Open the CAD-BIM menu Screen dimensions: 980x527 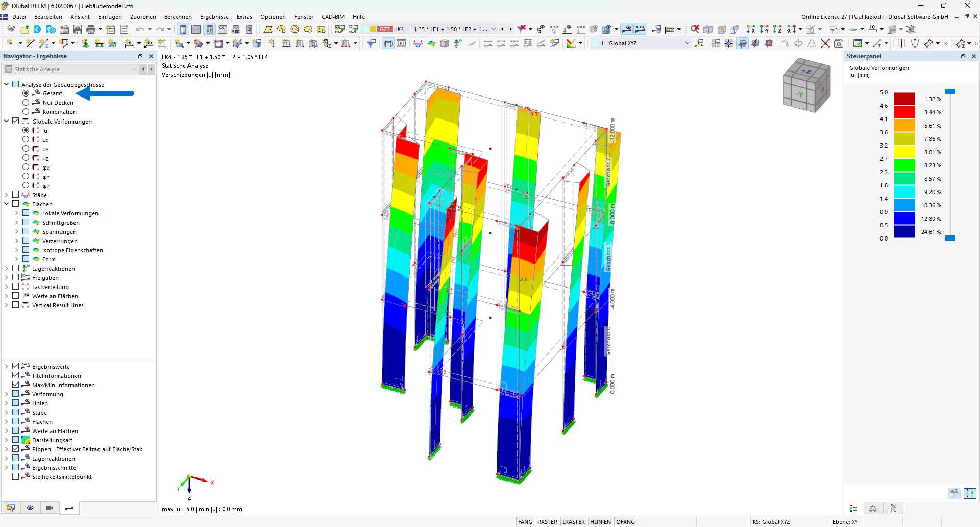(333, 17)
